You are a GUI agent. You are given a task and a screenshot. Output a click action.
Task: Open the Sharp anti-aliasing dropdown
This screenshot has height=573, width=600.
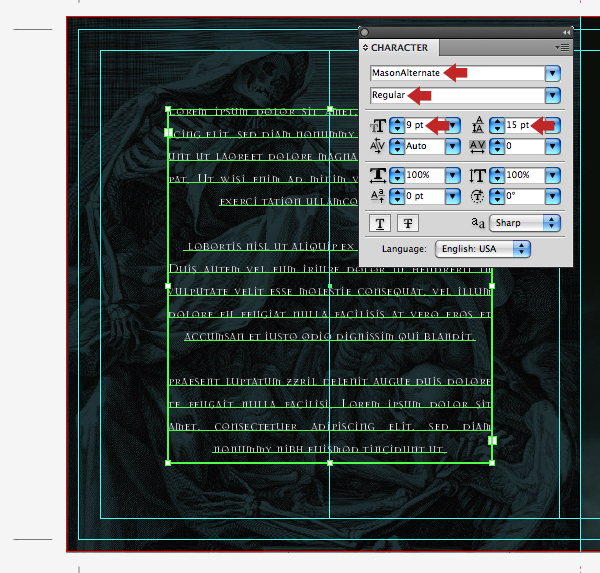pos(525,223)
